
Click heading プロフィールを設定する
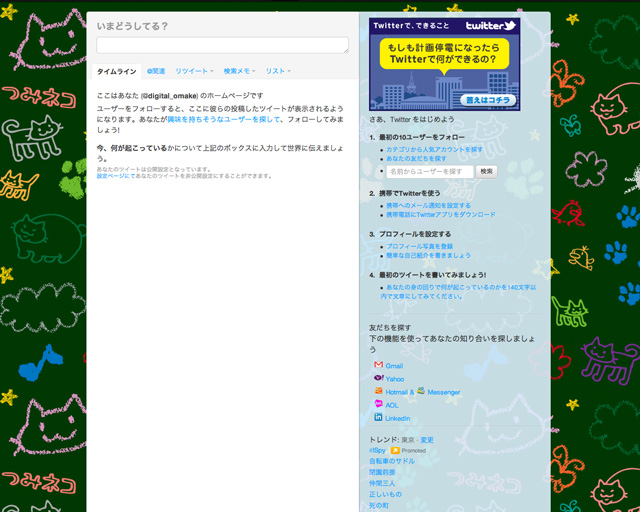click(415, 234)
